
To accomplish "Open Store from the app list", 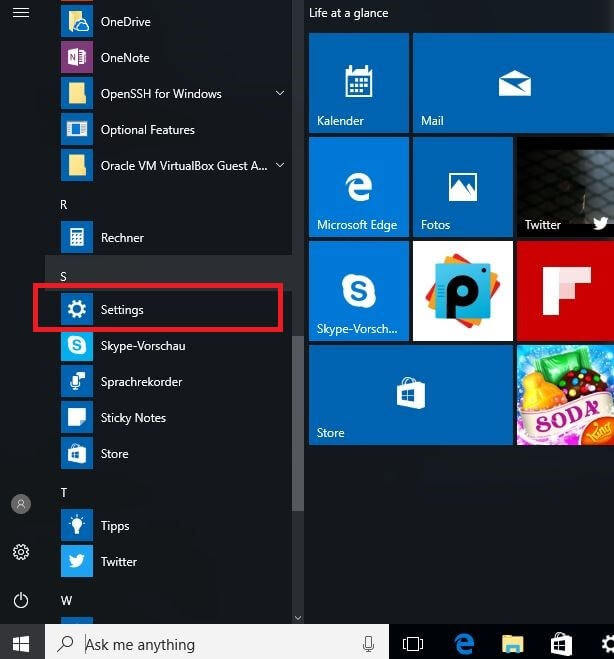I will click(x=168, y=453).
